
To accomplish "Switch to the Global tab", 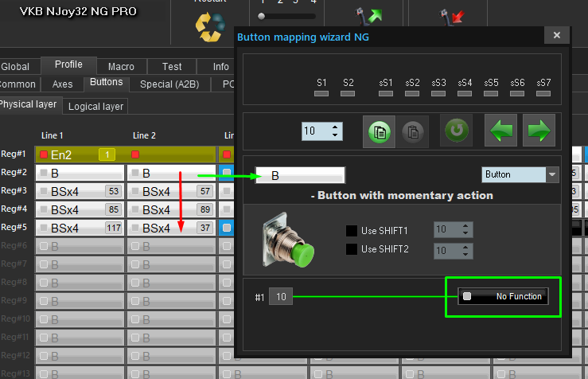I will tap(15, 67).
